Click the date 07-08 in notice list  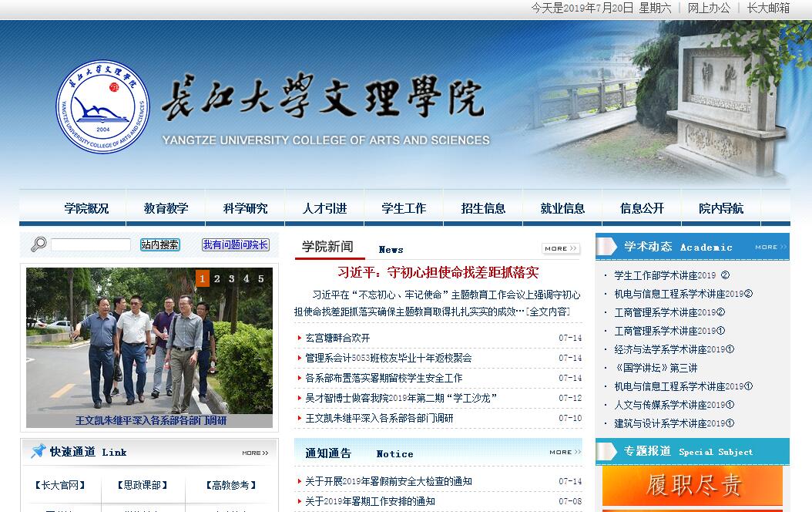(x=570, y=502)
